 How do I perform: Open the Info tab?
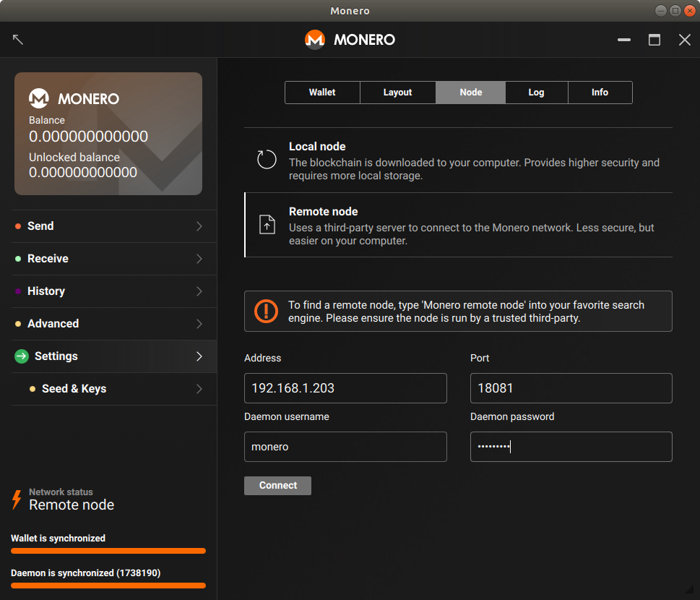point(600,93)
